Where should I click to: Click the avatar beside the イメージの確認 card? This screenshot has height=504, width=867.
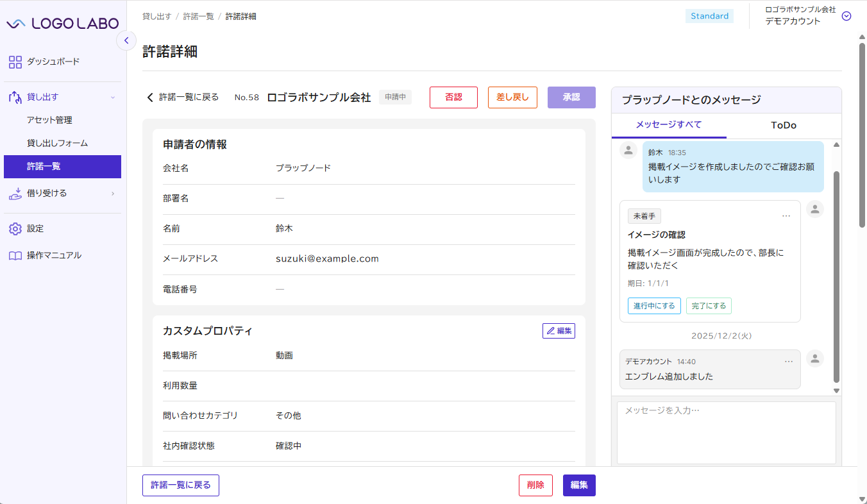tap(815, 209)
